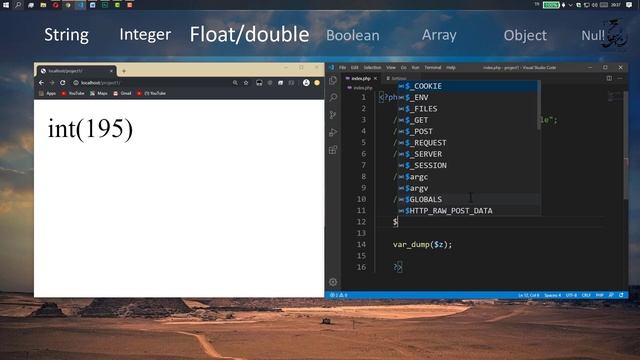Image resolution: width=640 pixels, height=360 pixels.
Task: Click the notifications bell in status bar
Action: point(621,295)
